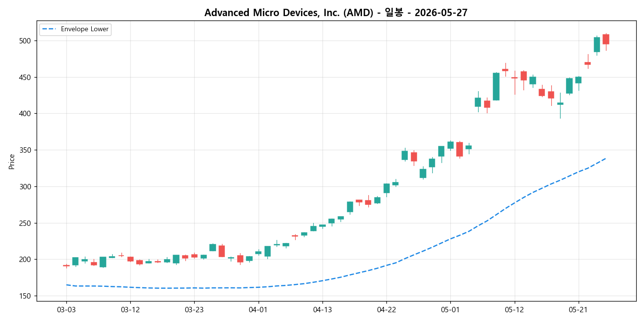Click the 'Envelope Lower' legend label
This screenshot has width=644, height=322.
[84, 29]
